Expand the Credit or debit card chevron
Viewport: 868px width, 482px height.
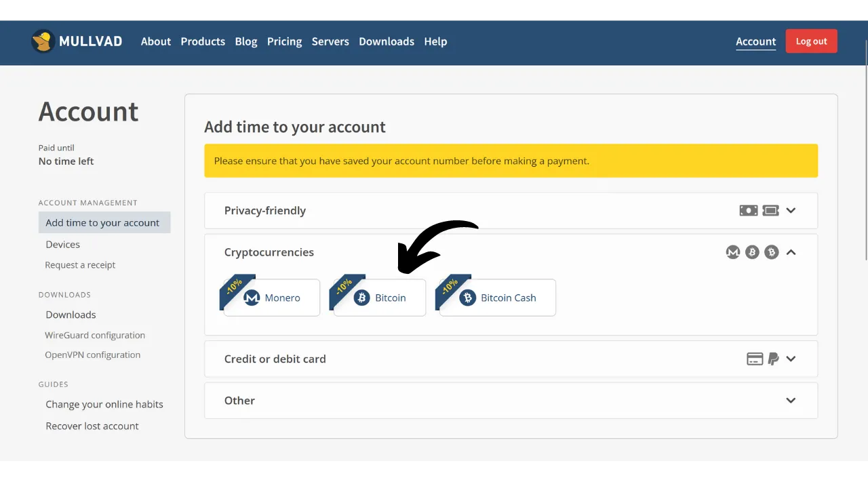coord(791,359)
